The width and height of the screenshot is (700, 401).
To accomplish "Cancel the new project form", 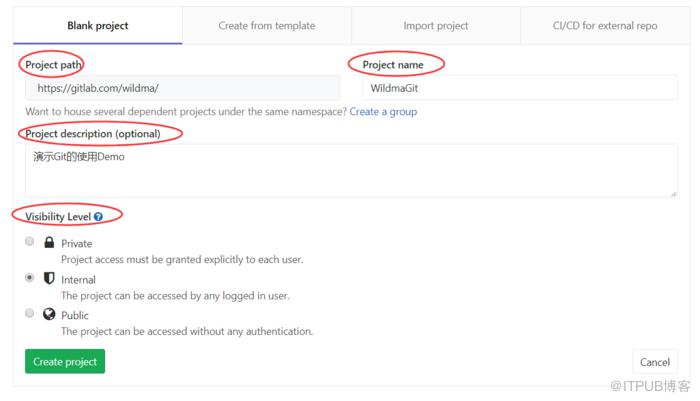I will point(655,362).
